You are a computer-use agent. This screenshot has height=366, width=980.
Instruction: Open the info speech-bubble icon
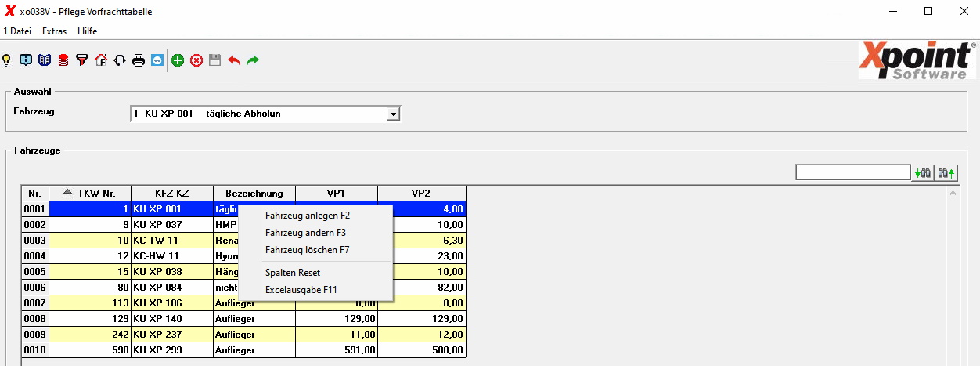(26, 60)
